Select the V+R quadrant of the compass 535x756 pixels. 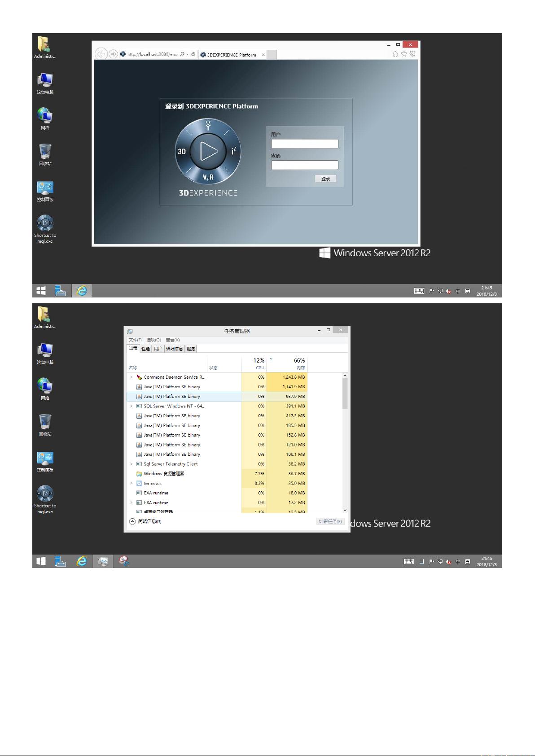[208, 177]
